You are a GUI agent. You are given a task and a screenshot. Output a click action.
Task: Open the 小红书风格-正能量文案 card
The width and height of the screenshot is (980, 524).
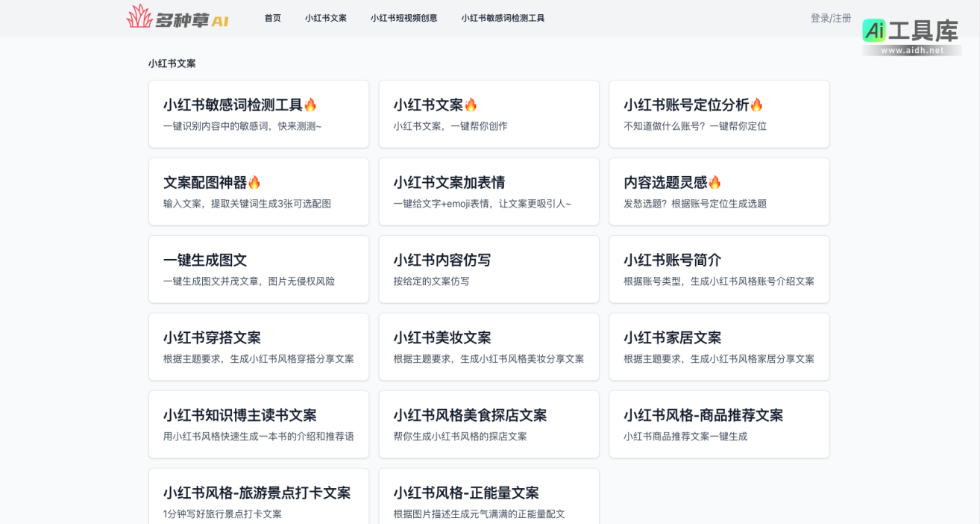tap(489, 496)
